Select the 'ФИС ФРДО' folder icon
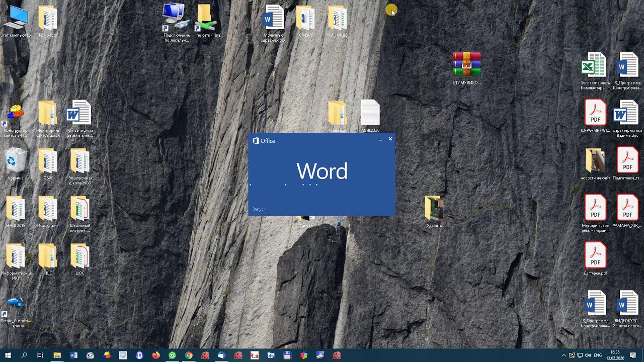This screenshot has width=644, height=362. (x=337, y=21)
